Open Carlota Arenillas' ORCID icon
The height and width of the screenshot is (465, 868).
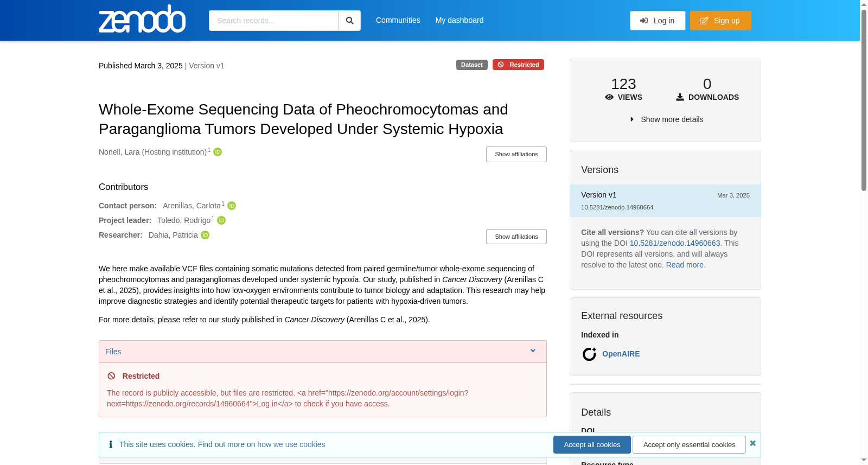pyautogui.click(x=232, y=206)
